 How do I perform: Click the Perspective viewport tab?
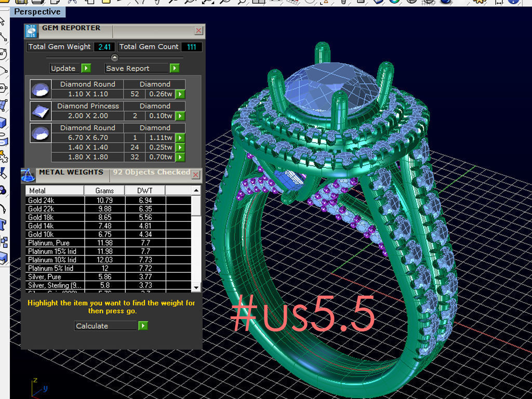[x=37, y=12]
